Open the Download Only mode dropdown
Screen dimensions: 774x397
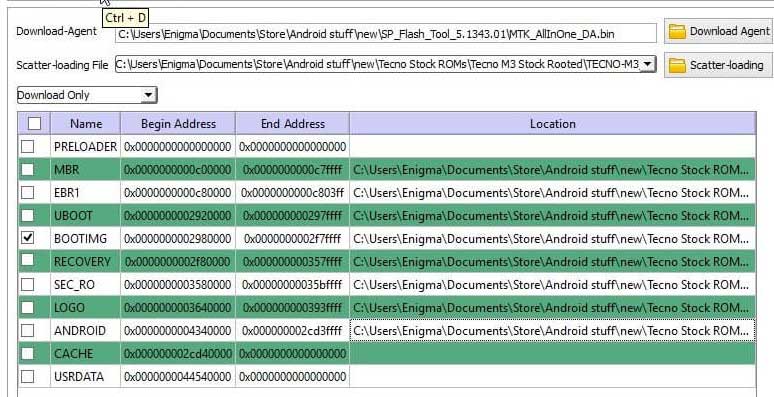(x=87, y=95)
